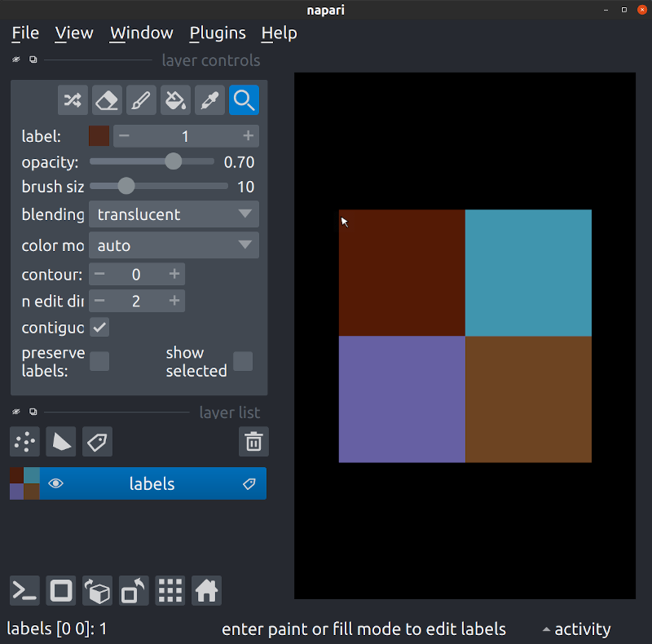The width and height of the screenshot is (652, 644).
Task: Delete the selected layer
Action: click(253, 441)
